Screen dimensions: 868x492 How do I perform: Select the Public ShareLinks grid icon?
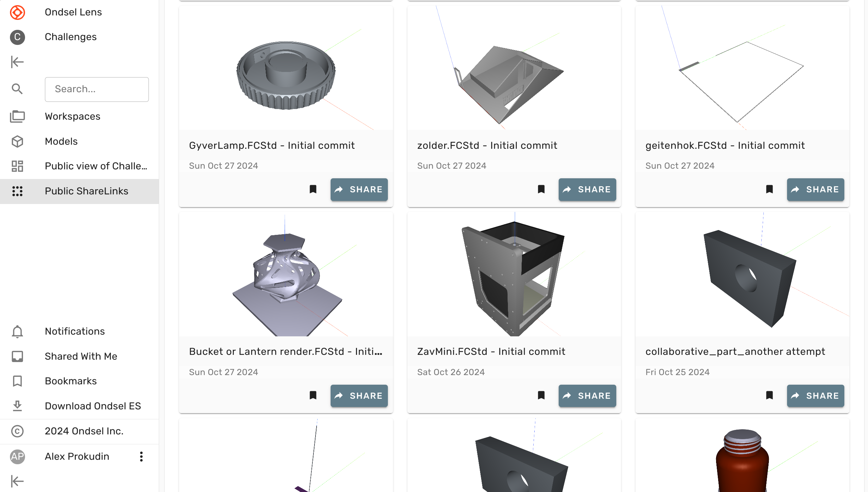[17, 191]
